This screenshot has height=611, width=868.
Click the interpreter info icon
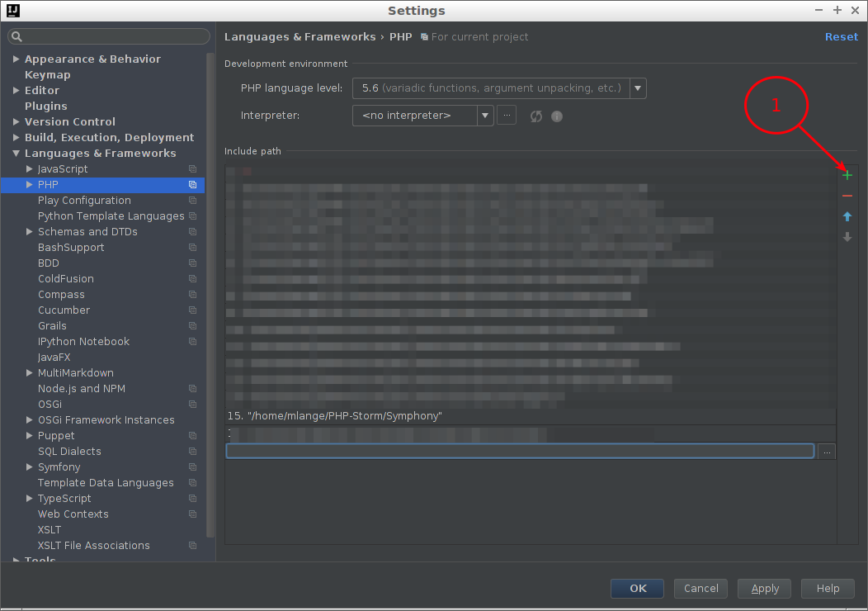557,116
